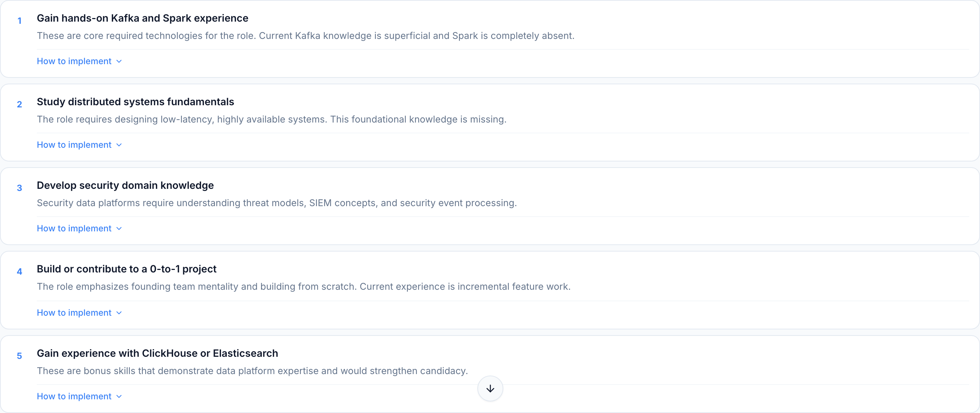Click the chevron beside How to implement under item 2
The image size is (980, 413).
(x=118, y=145)
